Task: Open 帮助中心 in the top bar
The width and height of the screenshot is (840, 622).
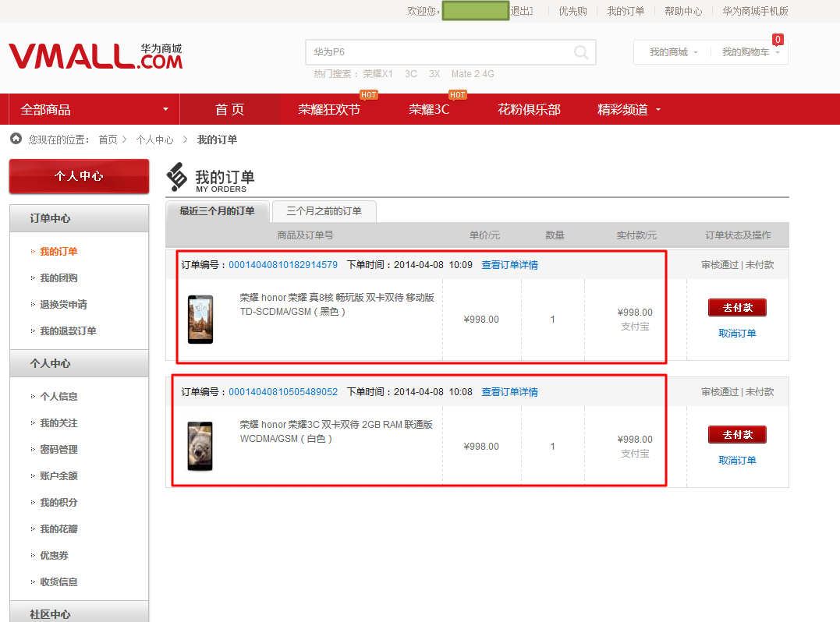Action: pos(683,11)
